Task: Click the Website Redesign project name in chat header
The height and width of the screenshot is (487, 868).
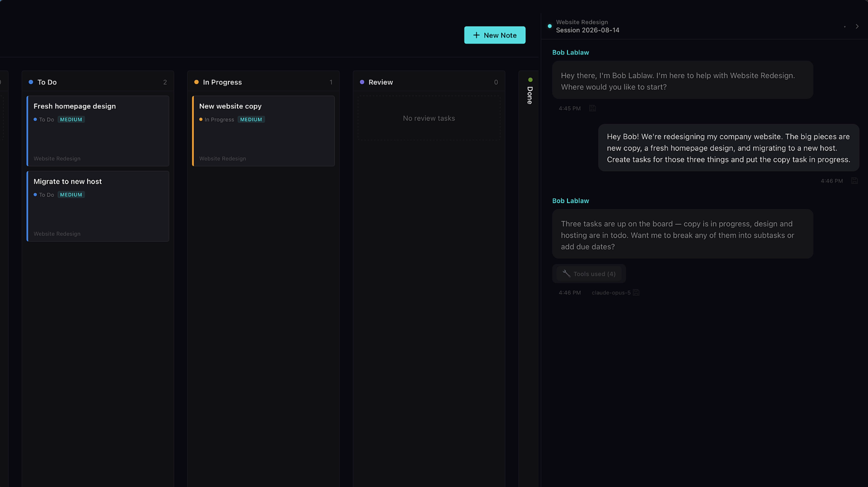Action: click(x=582, y=22)
